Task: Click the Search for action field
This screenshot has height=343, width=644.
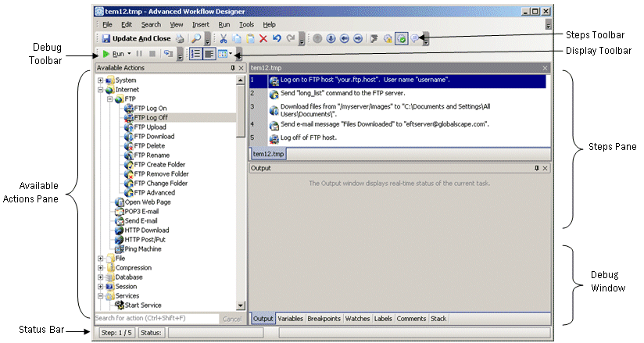Action: coord(155,319)
